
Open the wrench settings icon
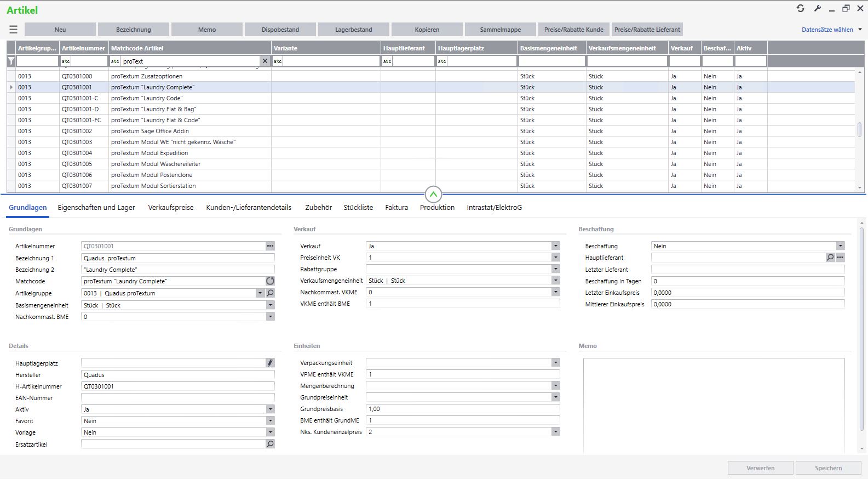(817, 8)
